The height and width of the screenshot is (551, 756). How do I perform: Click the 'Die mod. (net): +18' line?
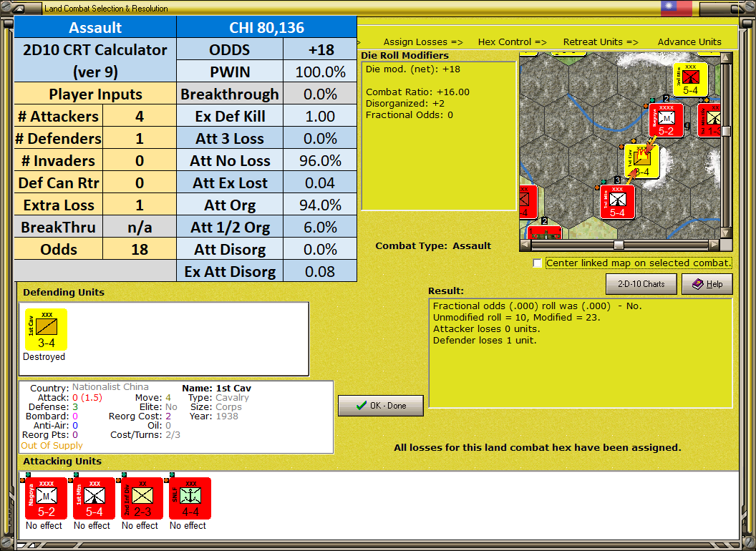(x=412, y=69)
